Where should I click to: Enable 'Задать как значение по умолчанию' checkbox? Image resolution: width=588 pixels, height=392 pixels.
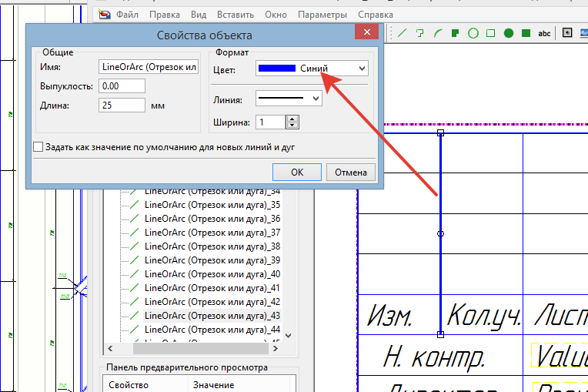tap(38, 146)
